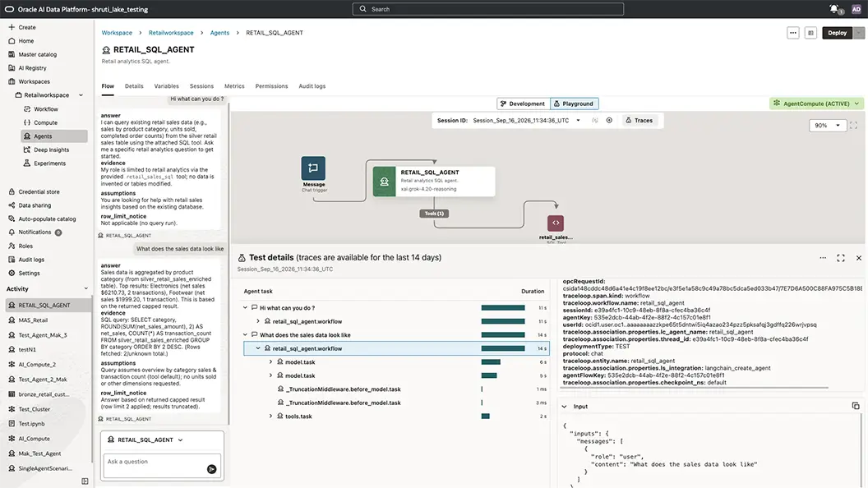Open the 90% zoom level dropdown
This screenshot has width=868, height=488.
pyautogui.click(x=827, y=126)
